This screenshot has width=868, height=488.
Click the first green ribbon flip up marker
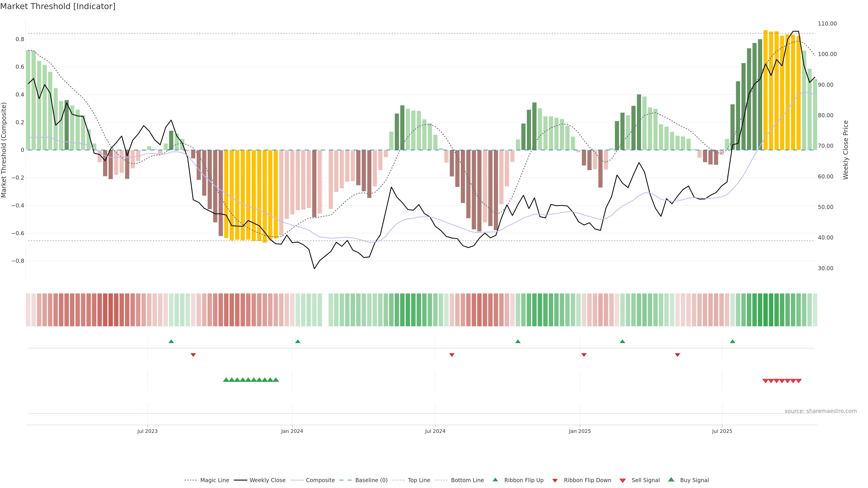pyautogui.click(x=171, y=342)
